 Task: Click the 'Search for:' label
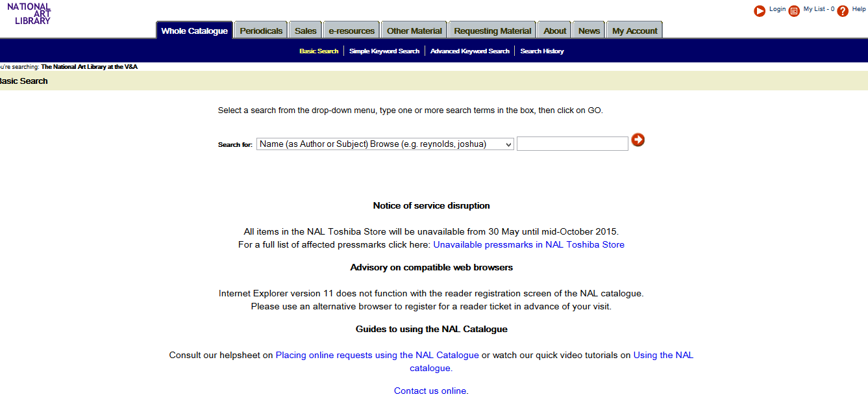pyautogui.click(x=235, y=145)
